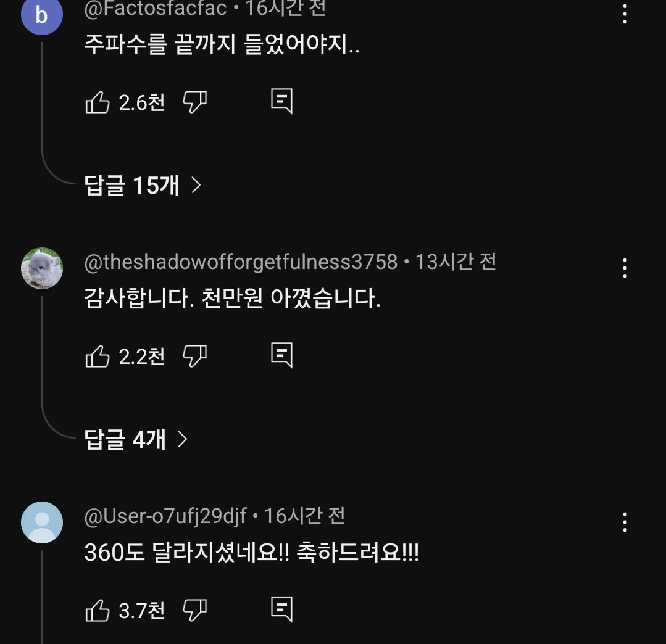Open the three-dot menu on the third comment
This screenshot has width=666, height=644.
click(x=625, y=521)
